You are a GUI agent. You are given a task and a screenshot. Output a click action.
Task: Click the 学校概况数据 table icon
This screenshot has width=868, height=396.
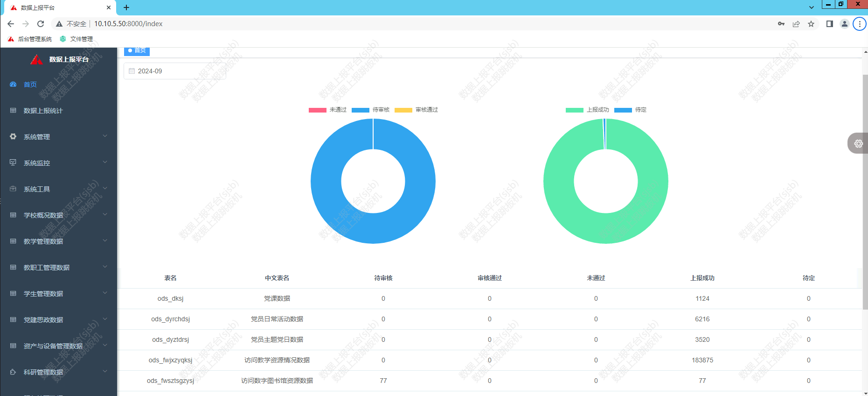point(13,215)
